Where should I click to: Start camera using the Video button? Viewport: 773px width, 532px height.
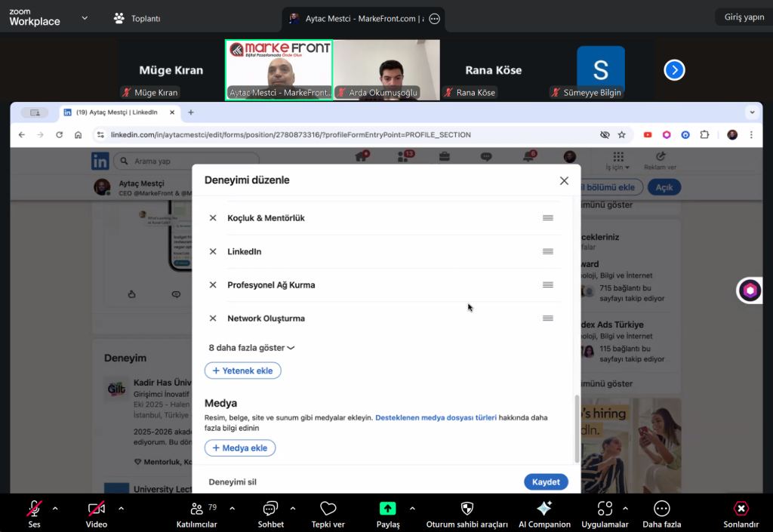(96, 508)
